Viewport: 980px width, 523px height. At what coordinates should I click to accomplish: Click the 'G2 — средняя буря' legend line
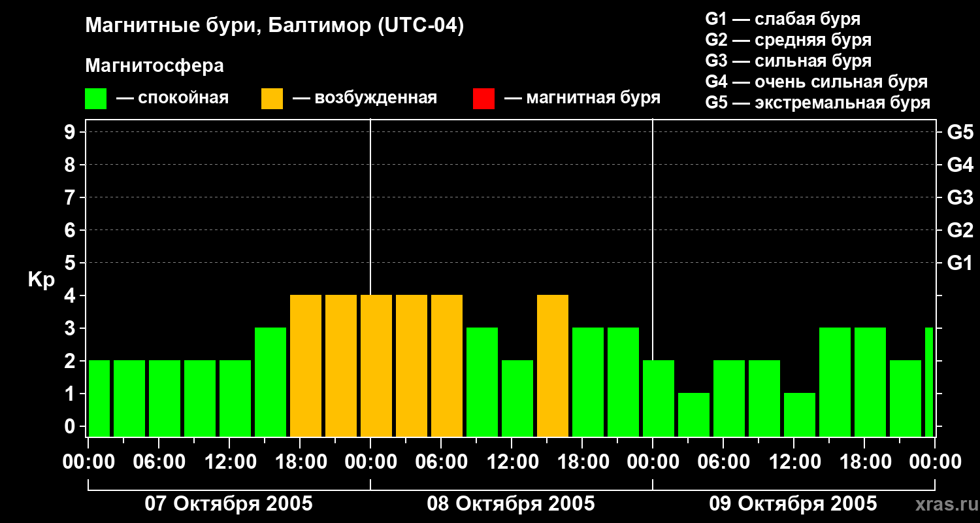789,40
